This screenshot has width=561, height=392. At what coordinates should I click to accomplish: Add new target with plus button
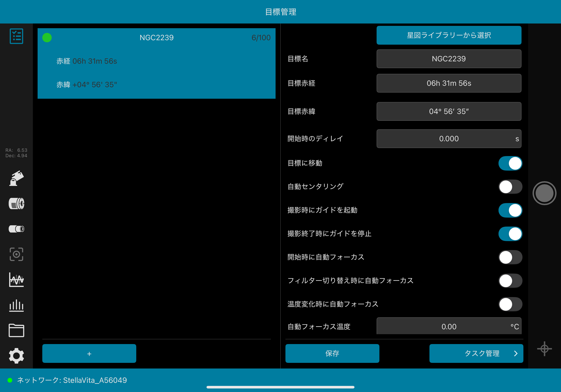[x=89, y=353]
